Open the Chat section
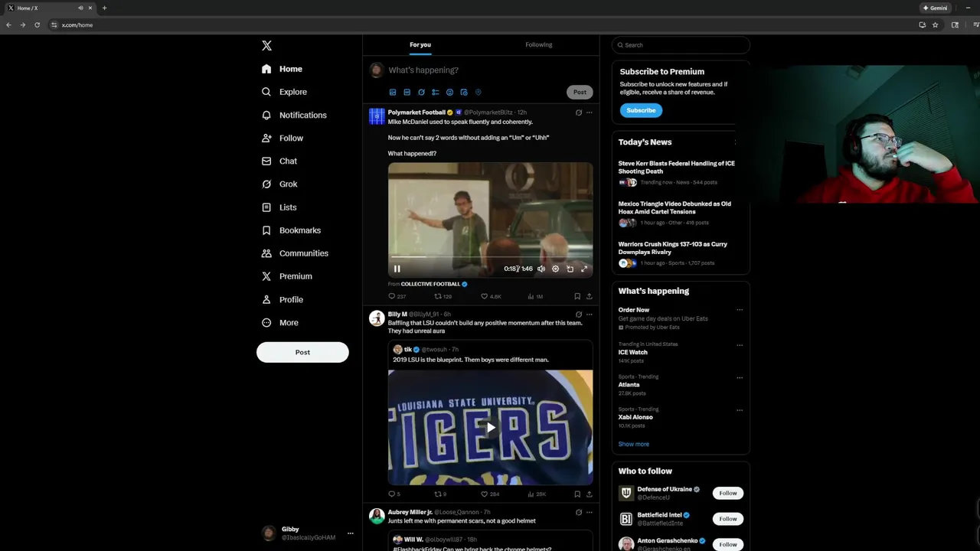The height and width of the screenshot is (551, 980). click(x=279, y=161)
